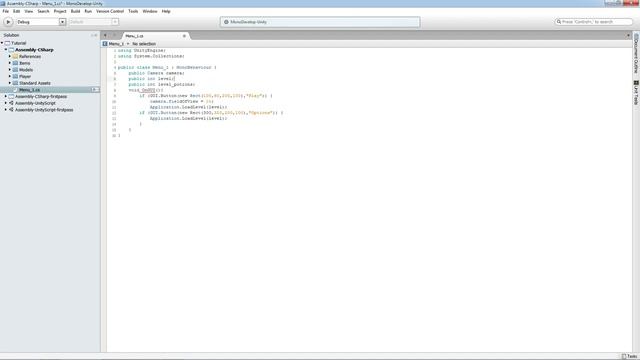The height and width of the screenshot is (360, 640).
Task: Open the Tools menu
Action: (x=133, y=11)
